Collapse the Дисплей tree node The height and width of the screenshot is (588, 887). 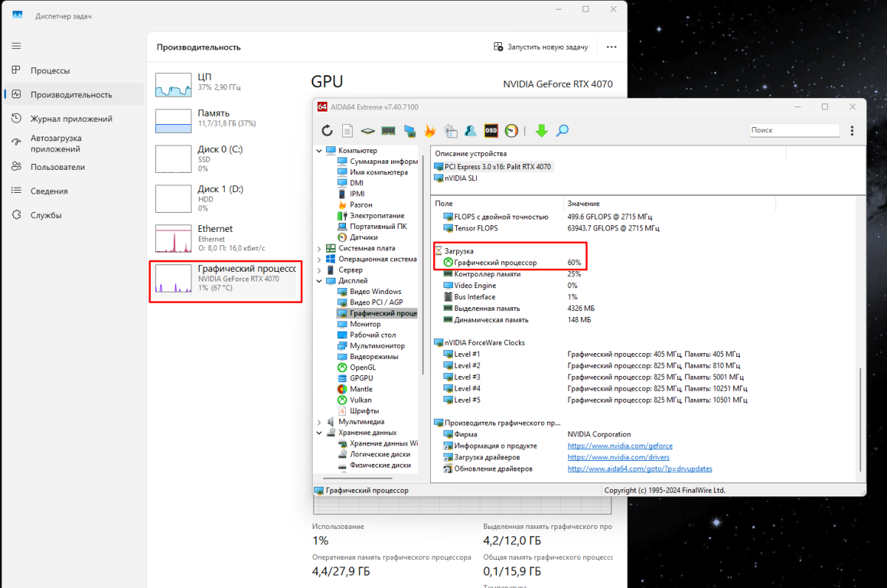pos(319,281)
